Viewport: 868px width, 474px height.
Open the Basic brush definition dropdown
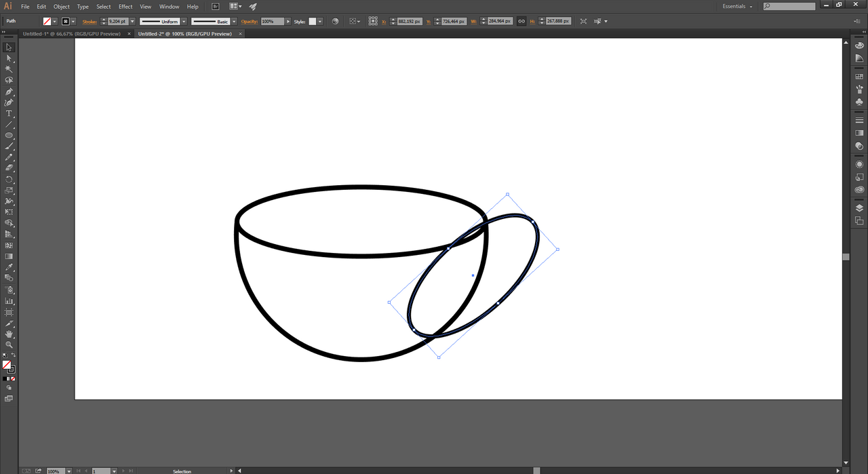pyautogui.click(x=234, y=21)
